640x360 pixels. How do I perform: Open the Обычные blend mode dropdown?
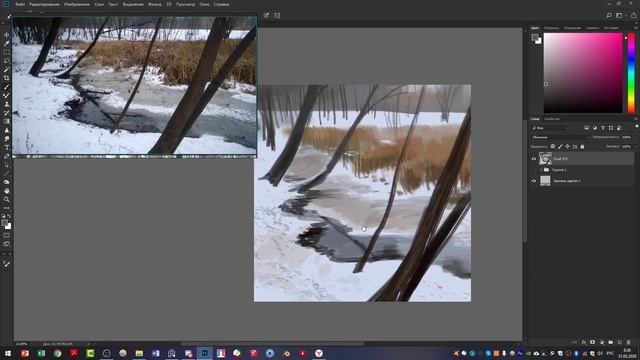pos(560,138)
